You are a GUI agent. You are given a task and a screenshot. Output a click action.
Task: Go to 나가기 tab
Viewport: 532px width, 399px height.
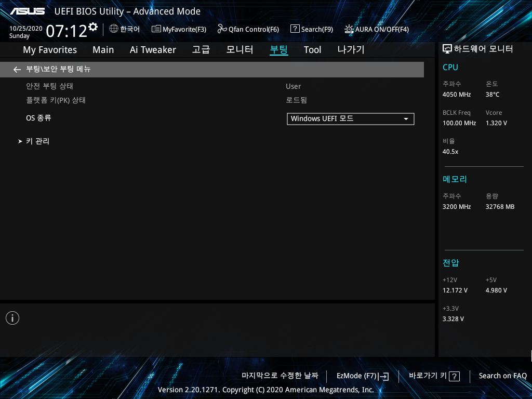tap(351, 49)
